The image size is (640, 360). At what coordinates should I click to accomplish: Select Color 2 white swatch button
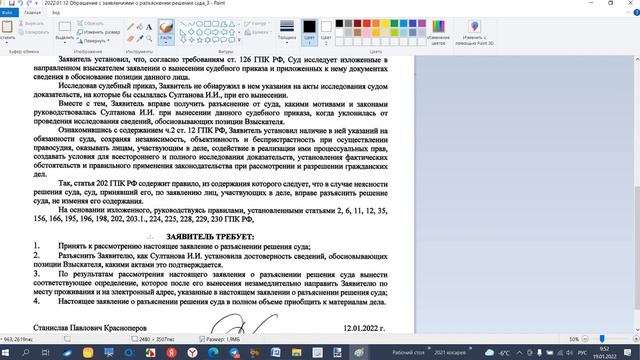coord(326,32)
